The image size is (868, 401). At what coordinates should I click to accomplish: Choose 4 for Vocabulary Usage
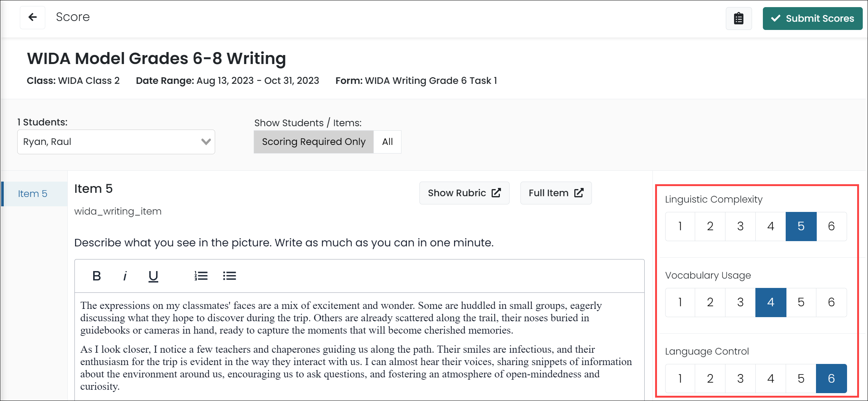click(x=771, y=303)
